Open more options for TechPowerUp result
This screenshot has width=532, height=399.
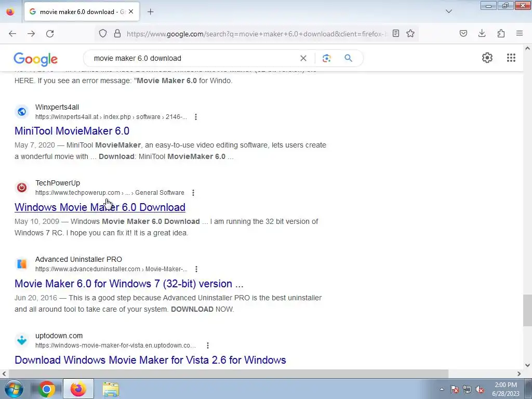pos(193,193)
